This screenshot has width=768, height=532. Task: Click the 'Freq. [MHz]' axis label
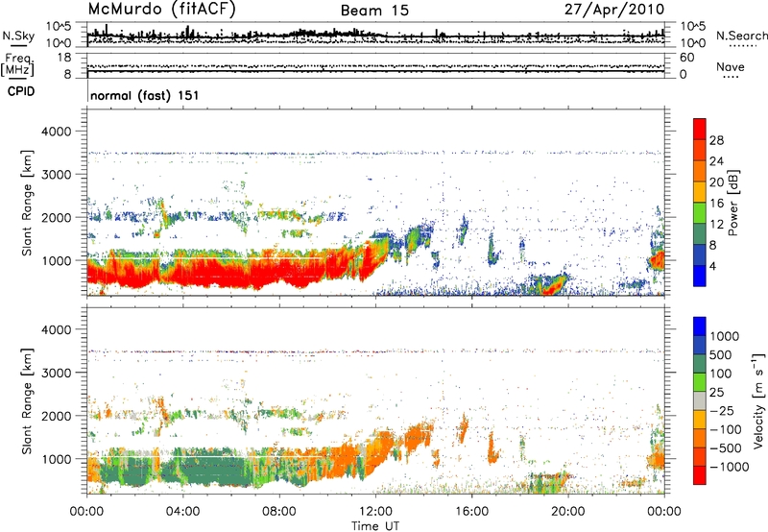(17, 65)
